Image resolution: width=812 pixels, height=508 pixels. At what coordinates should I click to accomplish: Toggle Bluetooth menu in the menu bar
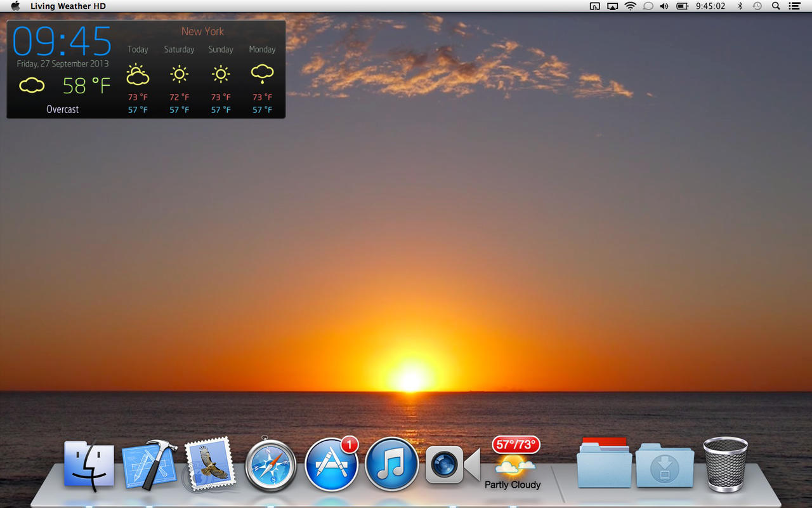tap(740, 6)
